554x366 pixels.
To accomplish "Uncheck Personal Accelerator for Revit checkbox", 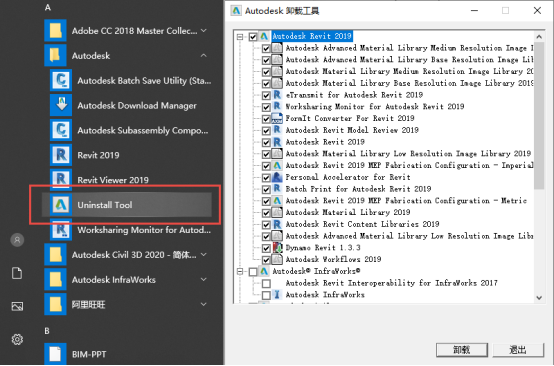I will 266,178.
